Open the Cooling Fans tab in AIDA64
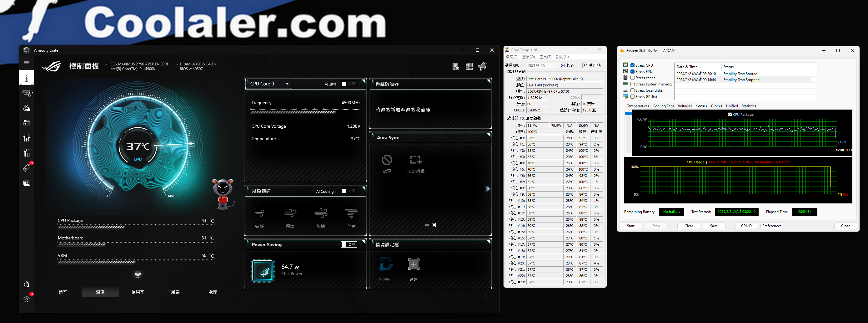Screen dimensions: 868x323 [663, 106]
